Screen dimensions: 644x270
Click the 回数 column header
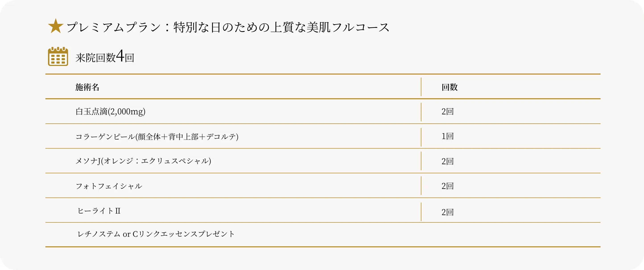click(x=449, y=87)
